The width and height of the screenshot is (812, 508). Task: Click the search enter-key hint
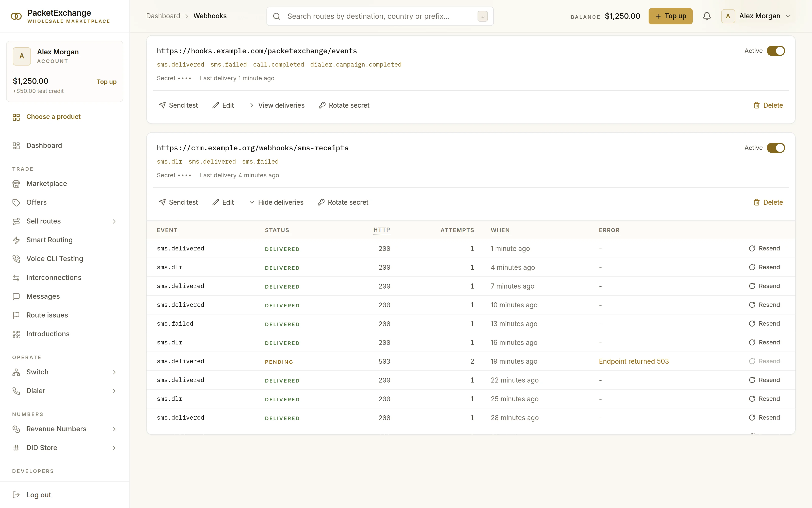pos(482,16)
